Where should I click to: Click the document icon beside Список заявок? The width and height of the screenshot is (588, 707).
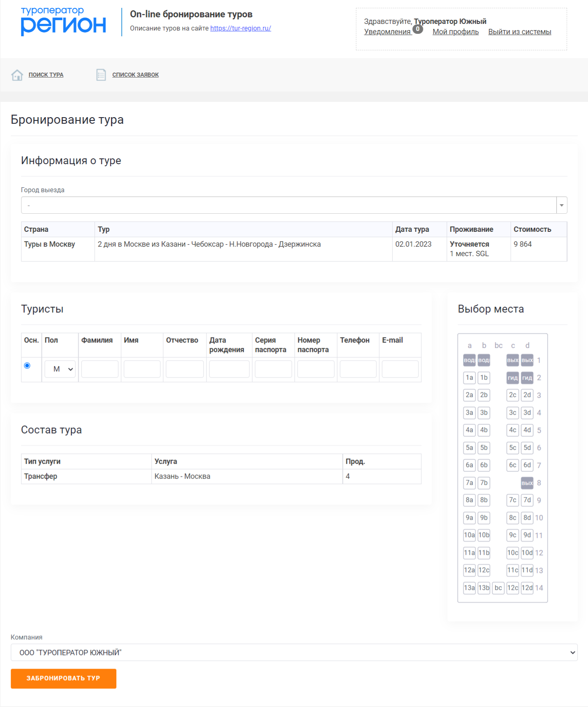pyautogui.click(x=101, y=75)
